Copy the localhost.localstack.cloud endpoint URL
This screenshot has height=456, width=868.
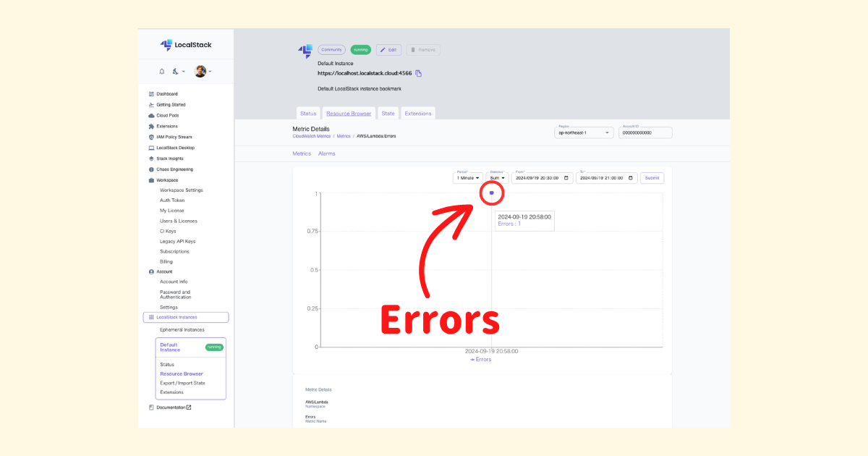418,73
